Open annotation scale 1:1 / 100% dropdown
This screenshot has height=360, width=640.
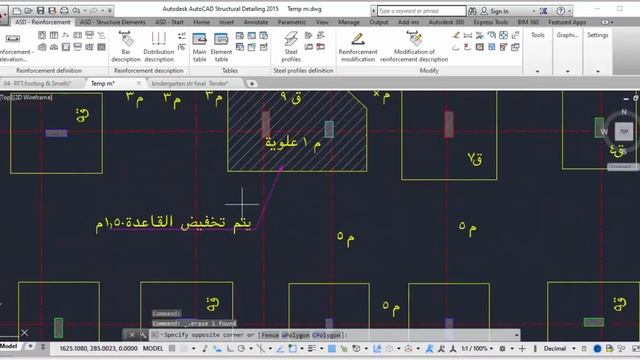(x=477, y=349)
